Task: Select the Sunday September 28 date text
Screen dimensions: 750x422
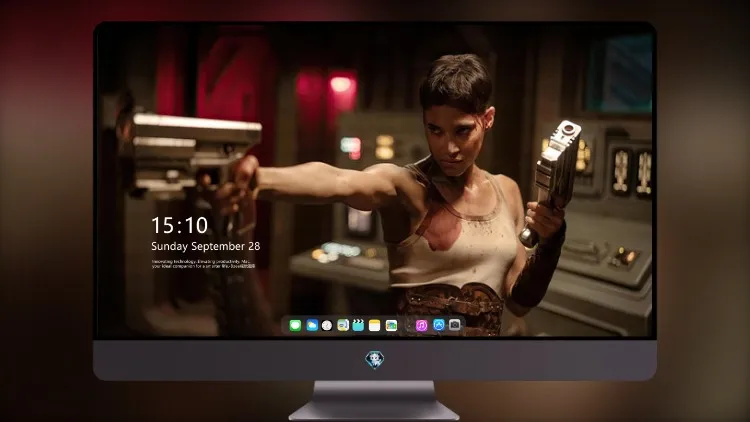Action: pos(206,246)
